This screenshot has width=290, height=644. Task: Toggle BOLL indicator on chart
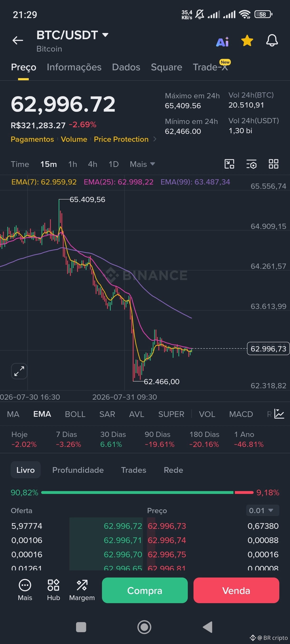[75, 414]
